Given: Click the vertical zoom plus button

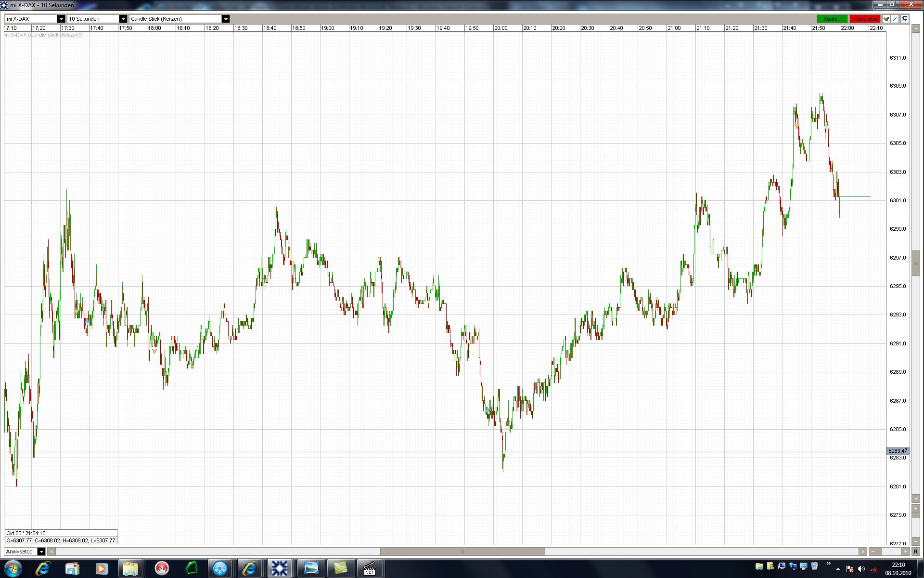Looking at the screenshot, I should (915, 509).
